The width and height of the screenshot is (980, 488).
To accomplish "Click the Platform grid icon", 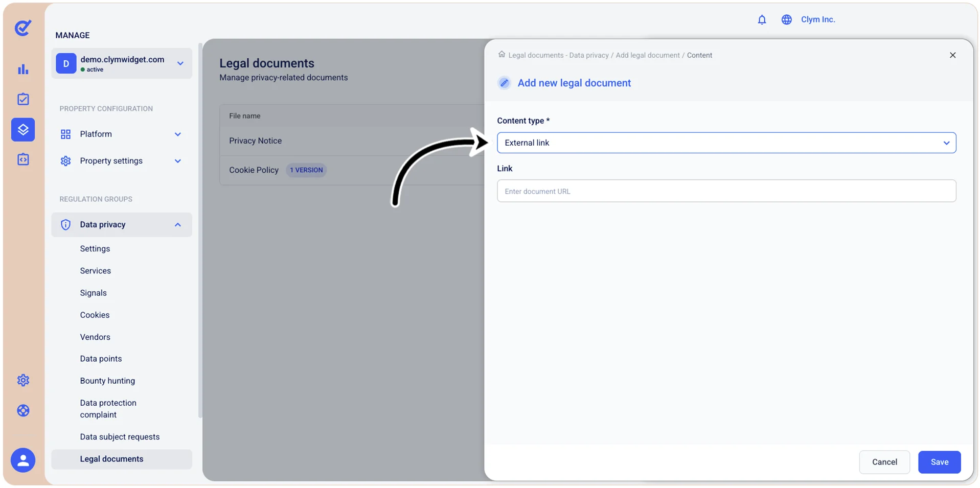I will 65,134.
